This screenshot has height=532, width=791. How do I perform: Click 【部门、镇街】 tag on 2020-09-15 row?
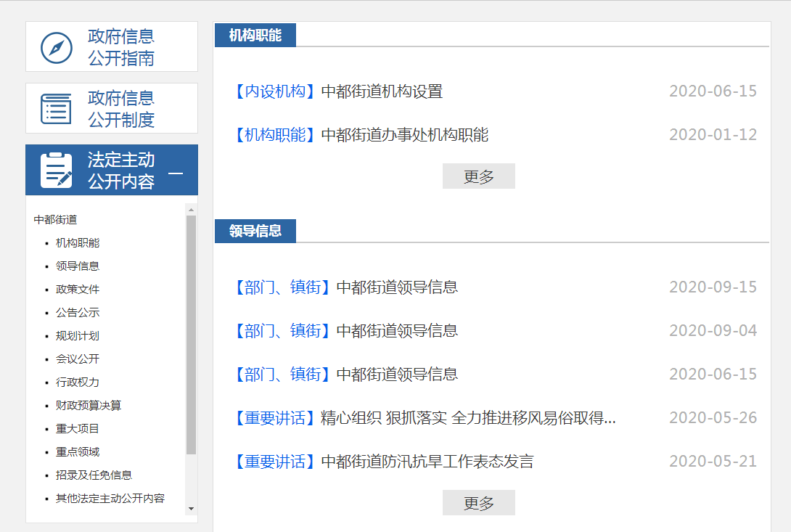point(282,287)
